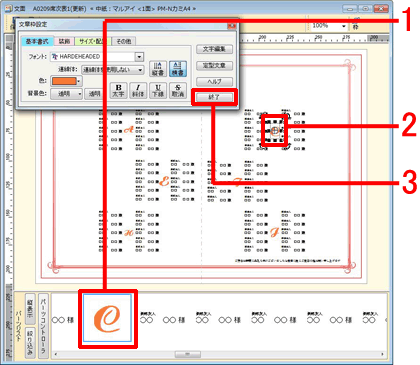Image resolution: width=420 pixels, height=365 pixels.
Task: Switch to the その他 tab
Action: [124, 41]
